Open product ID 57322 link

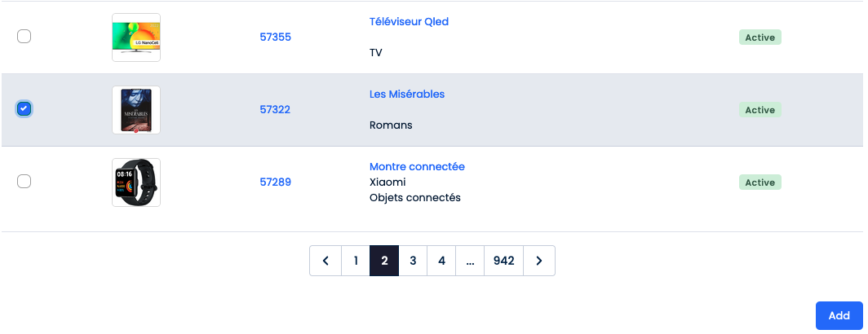click(x=275, y=109)
